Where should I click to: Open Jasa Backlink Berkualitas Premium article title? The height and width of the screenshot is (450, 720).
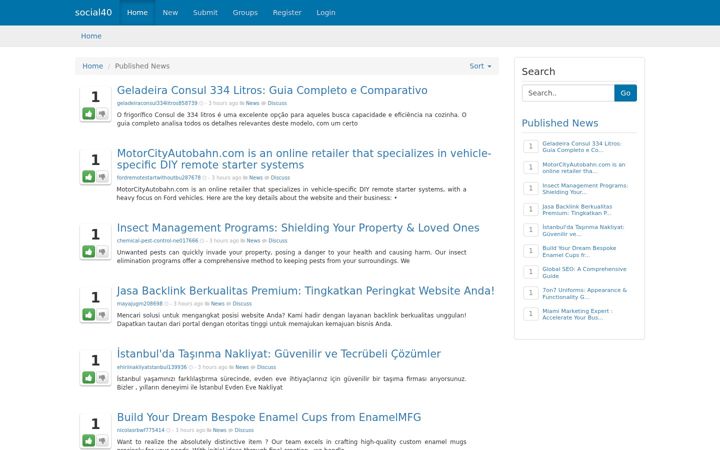tap(305, 291)
